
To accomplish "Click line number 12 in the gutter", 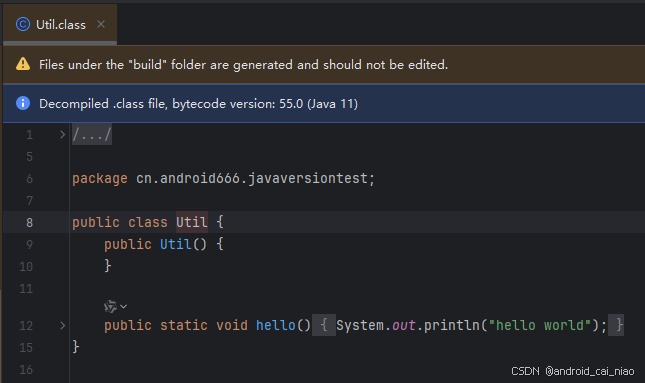I will [26, 326].
